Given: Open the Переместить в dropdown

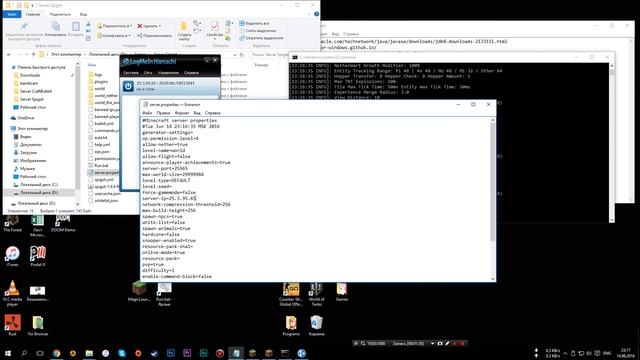Looking at the screenshot, I should 114,26.
